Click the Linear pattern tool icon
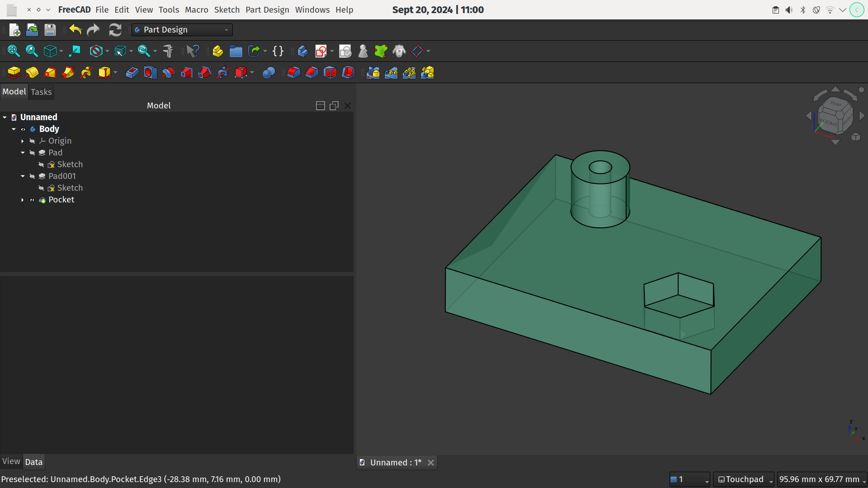868x488 pixels. (x=391, y=73)
